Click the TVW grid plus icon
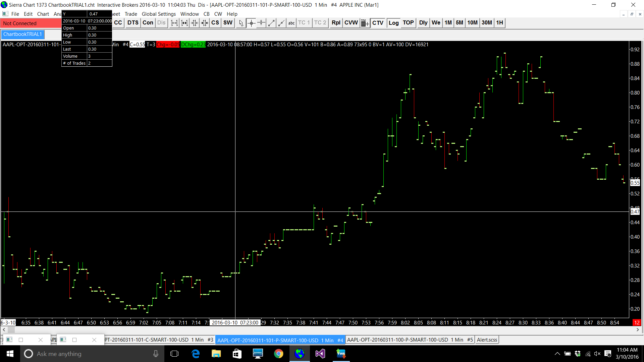The image size is (644, 362). pyautogui.click(x=365, y=23)
